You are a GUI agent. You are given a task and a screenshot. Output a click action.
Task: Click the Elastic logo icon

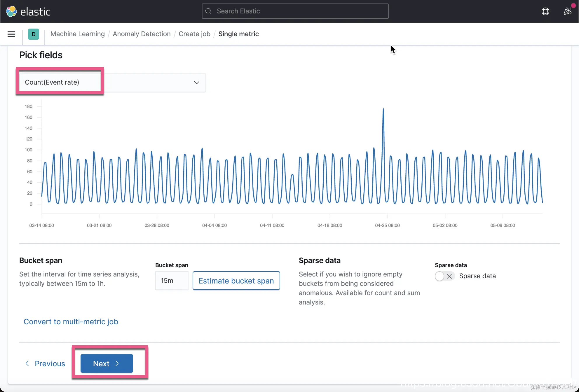[11, 11]
